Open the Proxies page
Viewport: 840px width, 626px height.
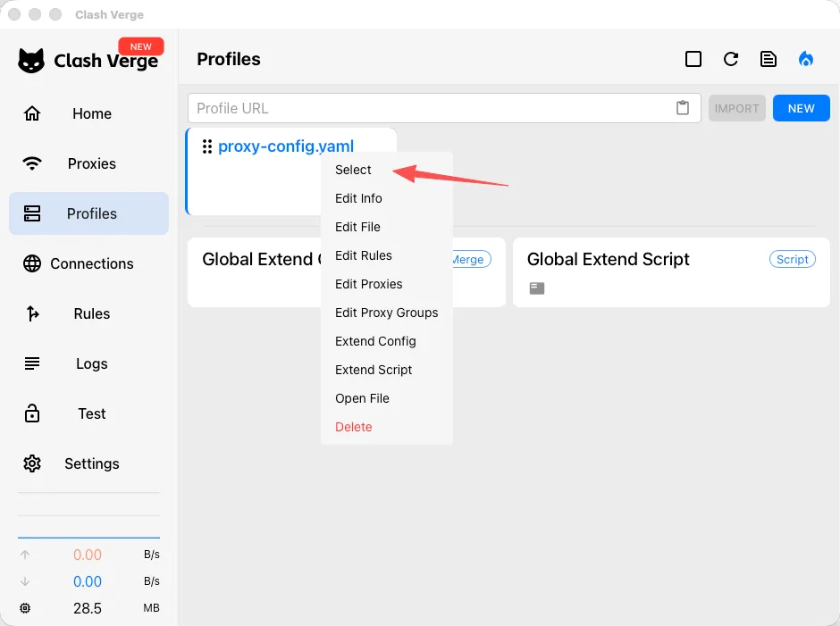[x=89, y=163]
